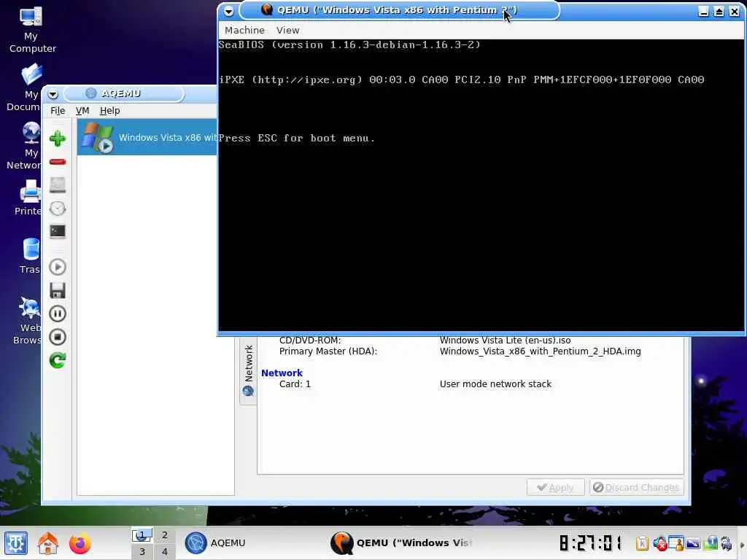747x560 pixels.
Task: Expand the panel hide arrow
Action: 742,545
